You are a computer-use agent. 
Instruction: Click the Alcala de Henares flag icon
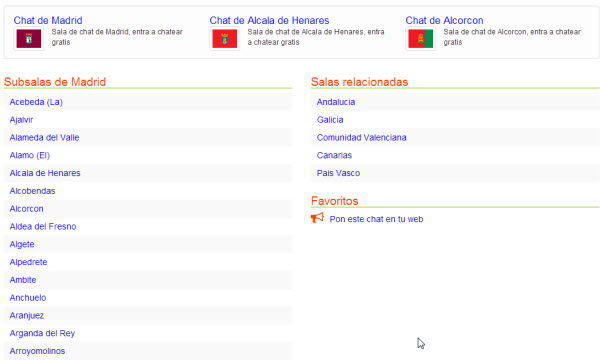point(225,39)
